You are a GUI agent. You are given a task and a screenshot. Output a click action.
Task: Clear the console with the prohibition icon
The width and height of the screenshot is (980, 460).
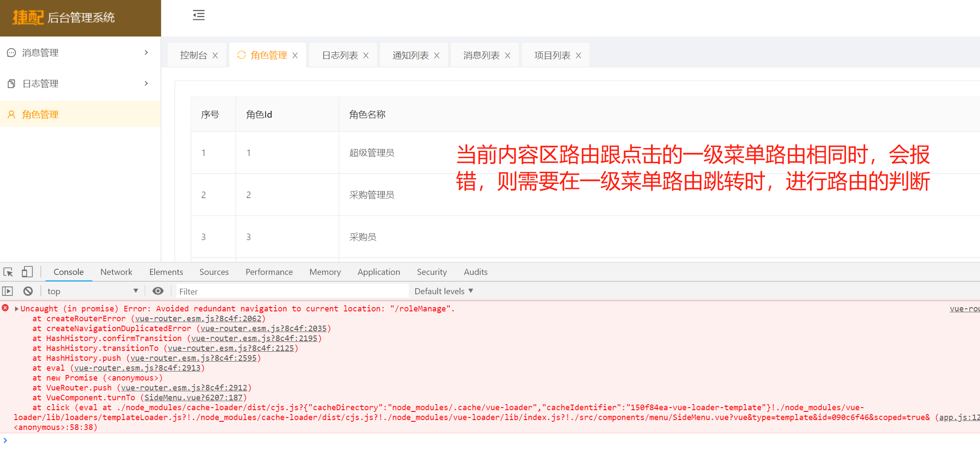pos(27,291)
